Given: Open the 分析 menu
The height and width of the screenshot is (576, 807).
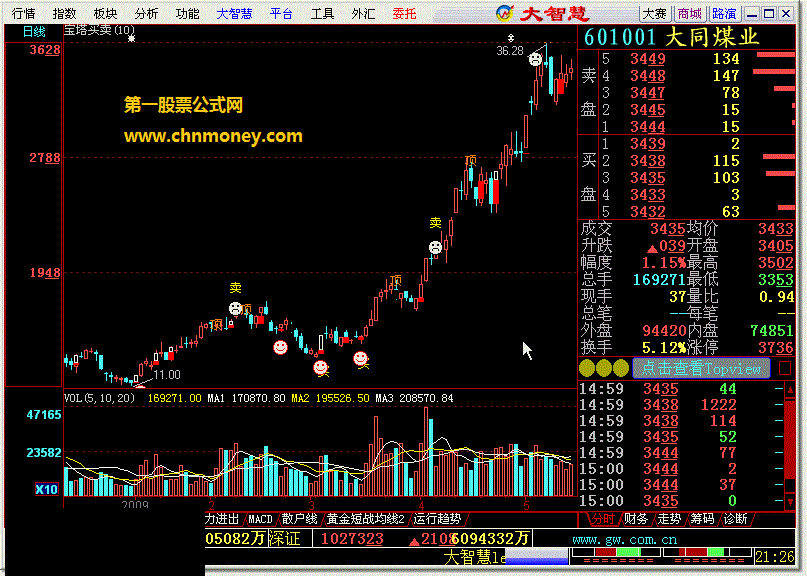Looking at the screenshot, I should pyautogui.click(x=146, y=13).
